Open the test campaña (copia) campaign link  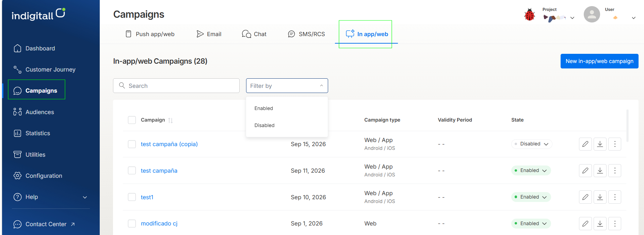point(169,144)
